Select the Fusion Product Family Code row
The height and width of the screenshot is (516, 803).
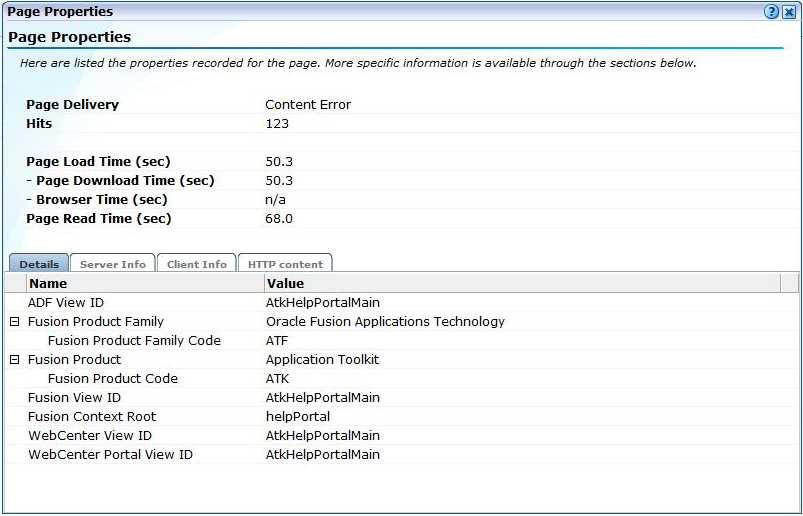[x=402, y=340]
